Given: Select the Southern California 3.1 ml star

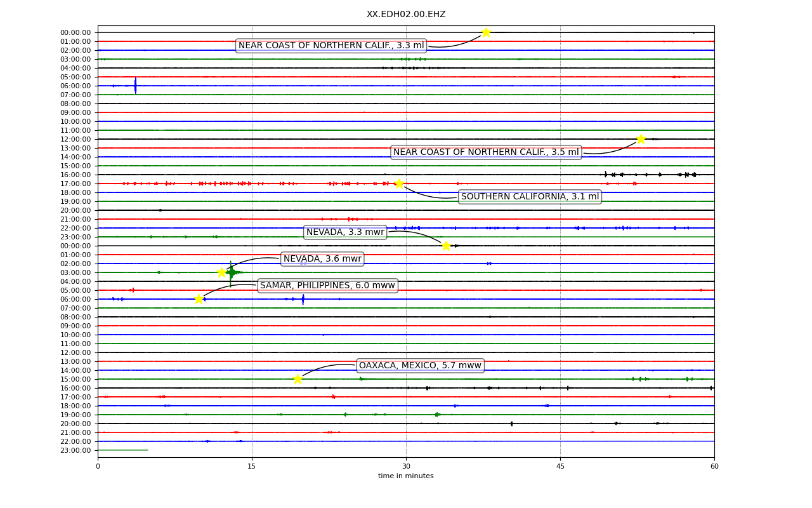Looking at the screenshot, I should [x=398, y=184].
